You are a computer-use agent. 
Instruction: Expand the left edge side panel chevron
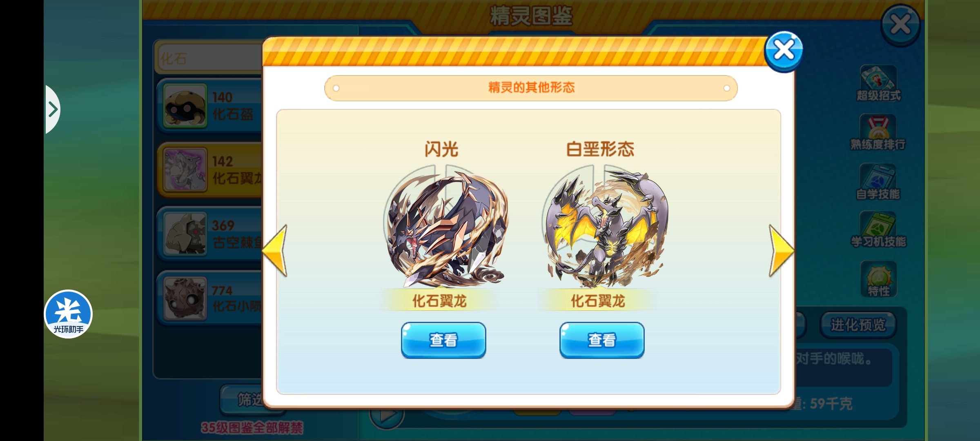(x=52, y=109)
